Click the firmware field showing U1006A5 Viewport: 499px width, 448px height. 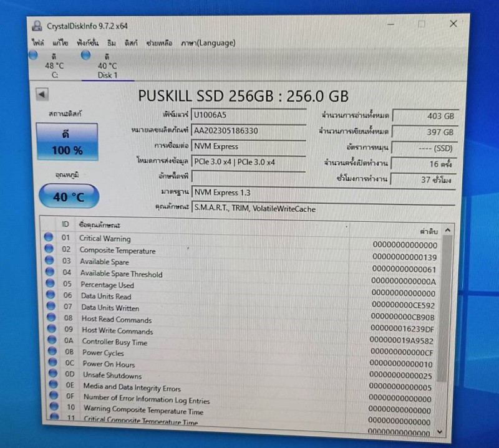248,115
